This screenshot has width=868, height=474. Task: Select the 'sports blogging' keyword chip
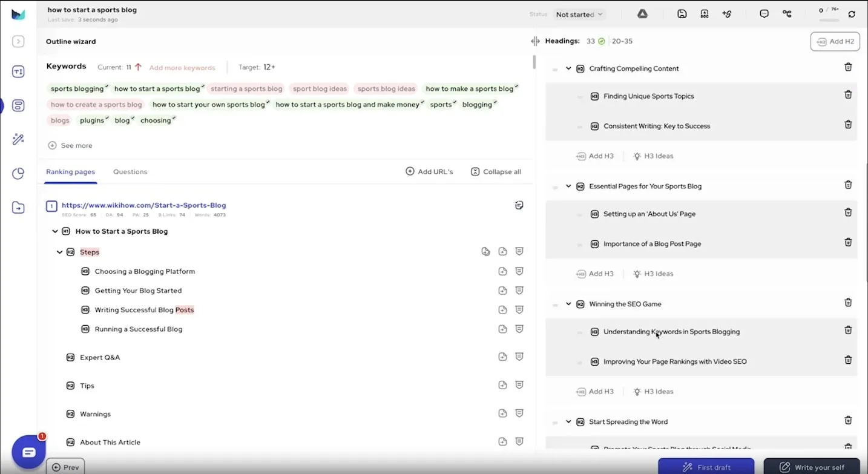(79, 88)
